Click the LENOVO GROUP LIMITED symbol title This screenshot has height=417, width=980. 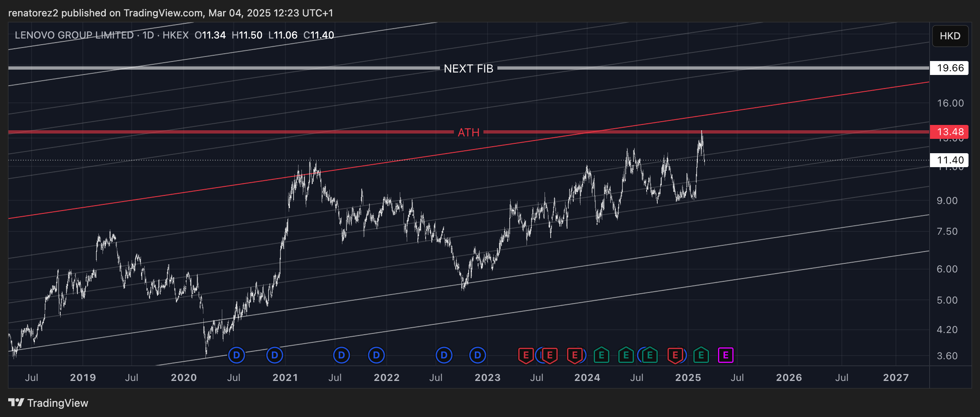[x=74, y=35]
